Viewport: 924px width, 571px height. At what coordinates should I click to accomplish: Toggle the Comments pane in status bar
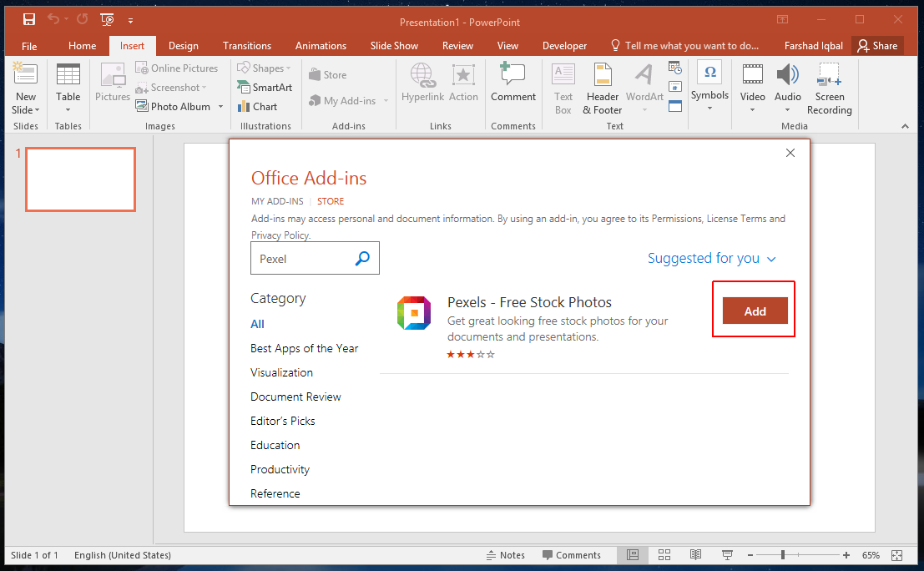pyautogui.click(x=571, y=555)
